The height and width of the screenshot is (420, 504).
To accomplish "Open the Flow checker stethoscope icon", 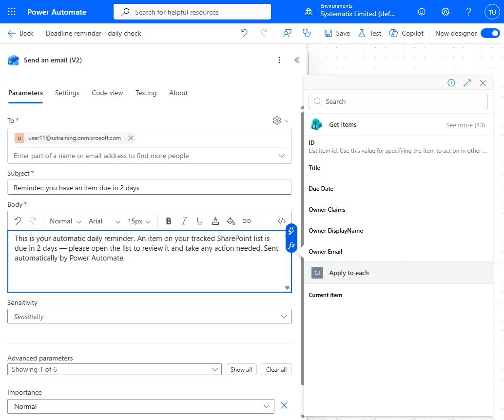I will [307, 33].
